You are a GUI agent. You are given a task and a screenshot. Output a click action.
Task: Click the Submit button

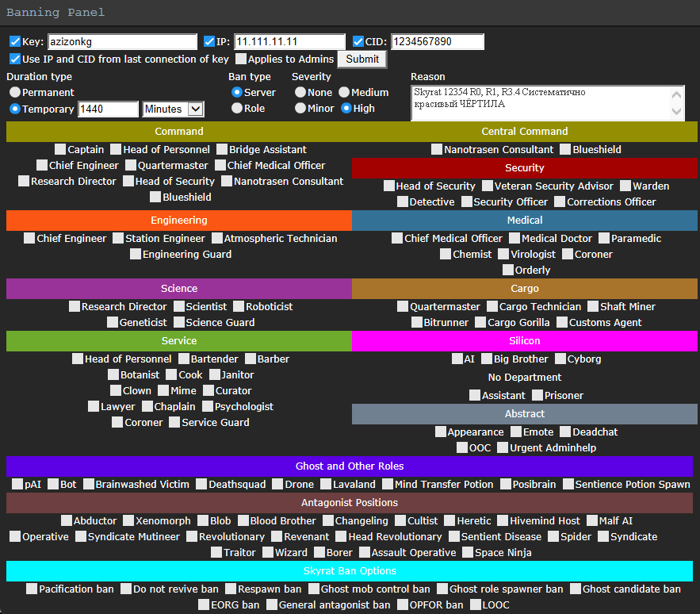(362, 59)
